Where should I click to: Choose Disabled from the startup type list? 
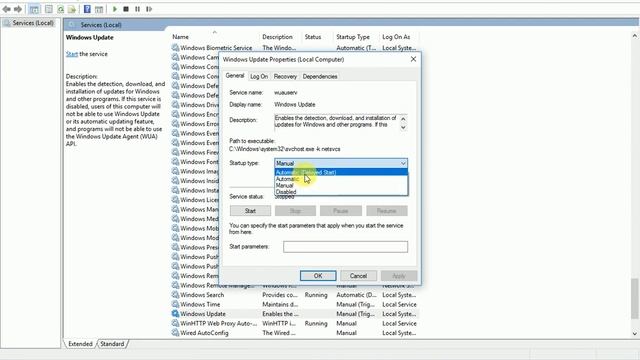point(341,192)
